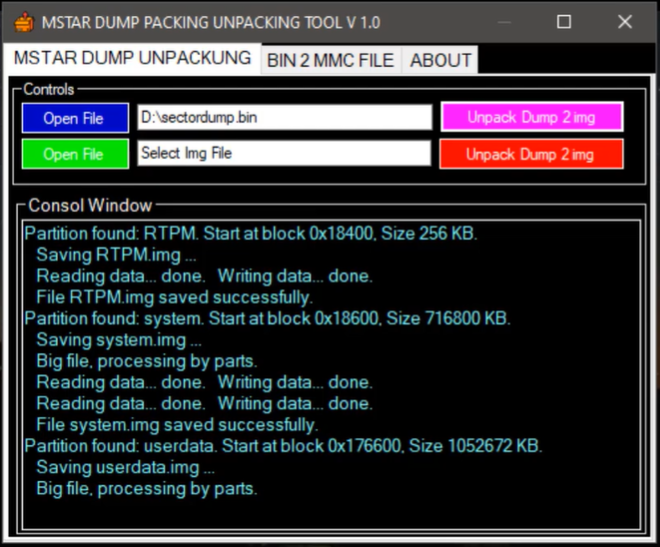Focus the D:\sectordump.bin path field

(285, 117)
